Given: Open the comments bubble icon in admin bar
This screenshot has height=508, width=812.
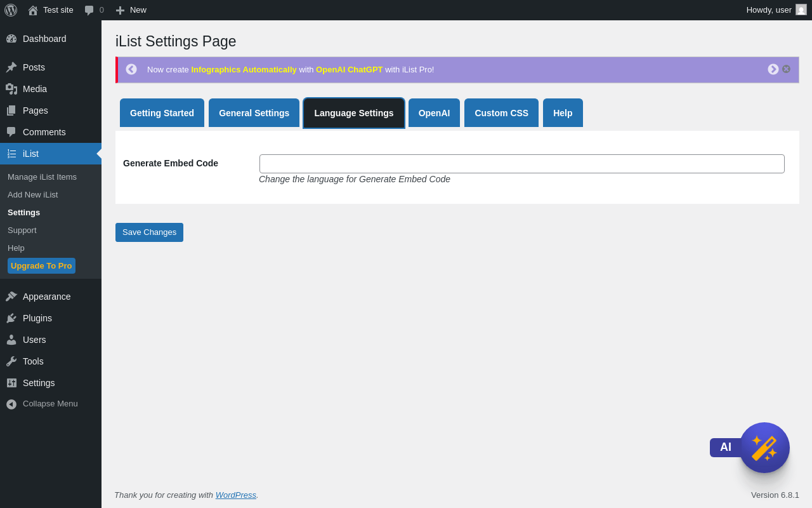Looking at the screenshot, I should tap(89, 10).
